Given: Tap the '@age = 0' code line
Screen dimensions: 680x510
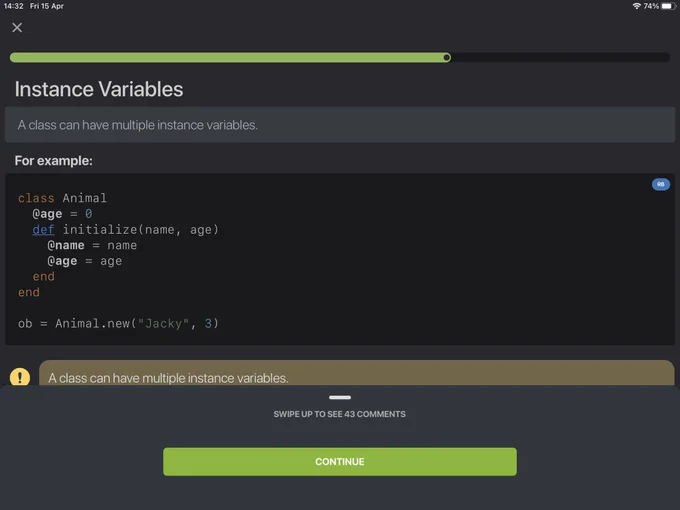Looking at the screenshot, I should (x=62, y=214).
